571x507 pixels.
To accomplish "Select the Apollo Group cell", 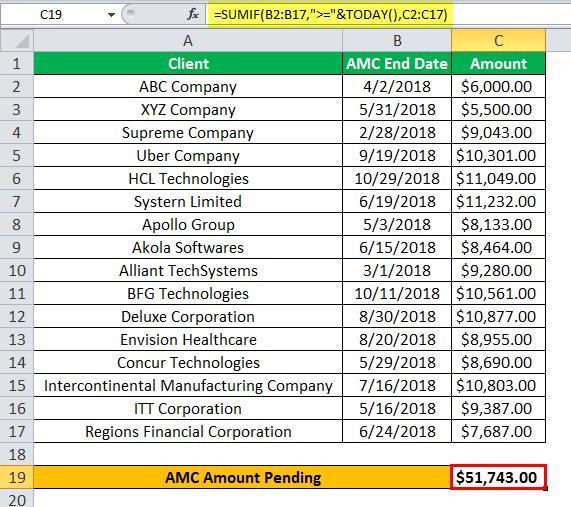I will coord(188,224).
